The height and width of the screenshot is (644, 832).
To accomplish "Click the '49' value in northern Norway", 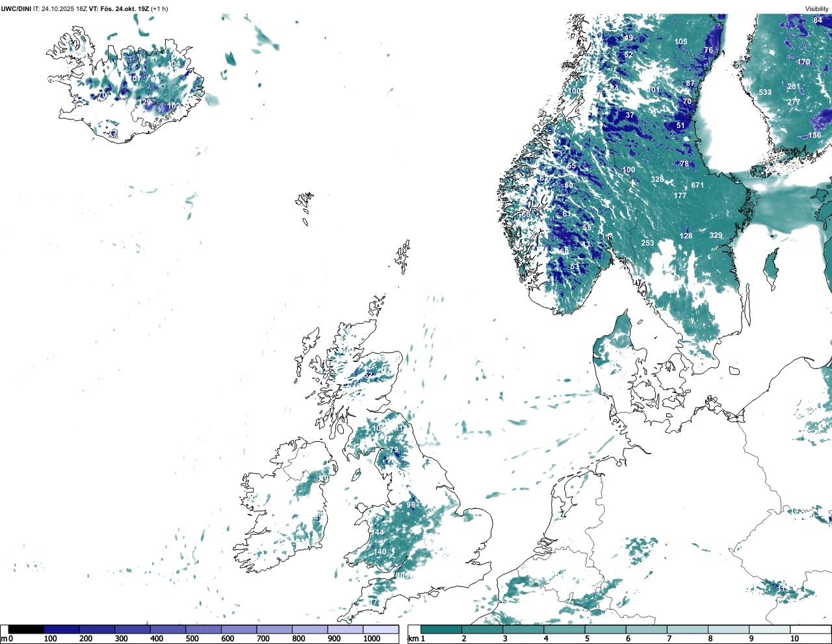I will (629, 38).
